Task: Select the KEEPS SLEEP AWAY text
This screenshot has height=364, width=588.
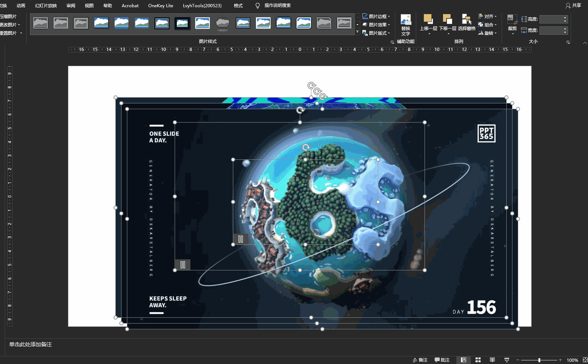Action: click(168, 302)
